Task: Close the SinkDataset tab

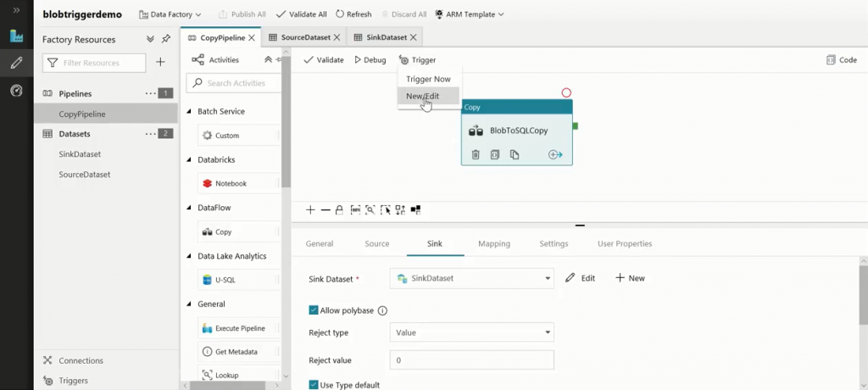Action: click(x=413, y=37)
